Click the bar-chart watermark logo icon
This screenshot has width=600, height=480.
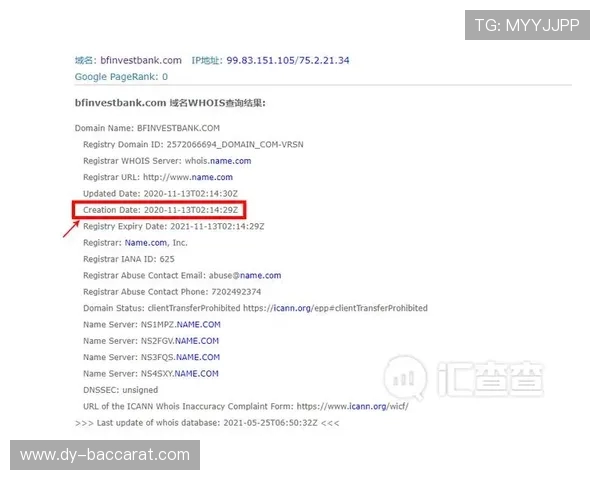[x=403, y=378]
